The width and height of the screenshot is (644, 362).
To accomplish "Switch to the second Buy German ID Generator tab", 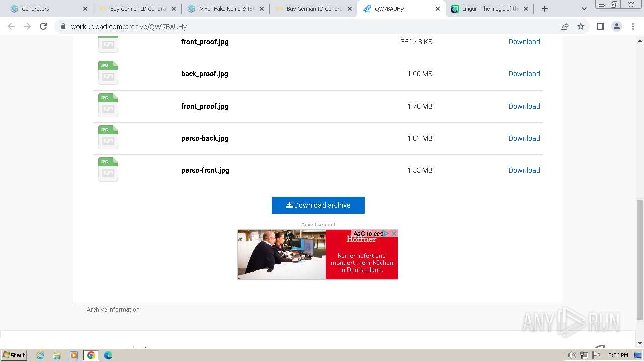I will [313, 9].
